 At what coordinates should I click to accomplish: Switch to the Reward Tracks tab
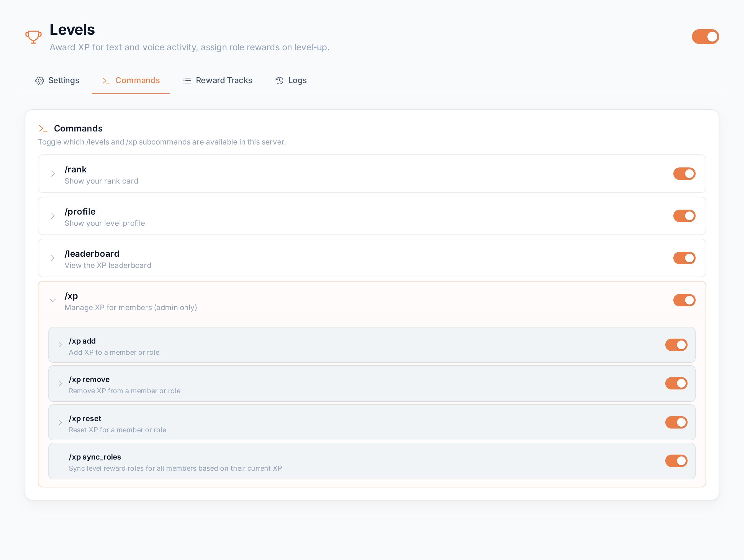(x=218, y=80)
